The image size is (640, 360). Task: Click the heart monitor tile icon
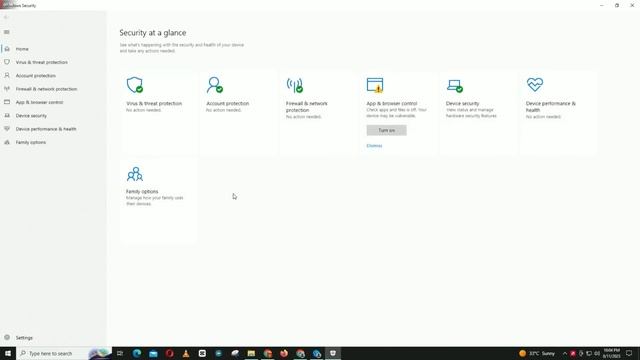pos(535,84)
